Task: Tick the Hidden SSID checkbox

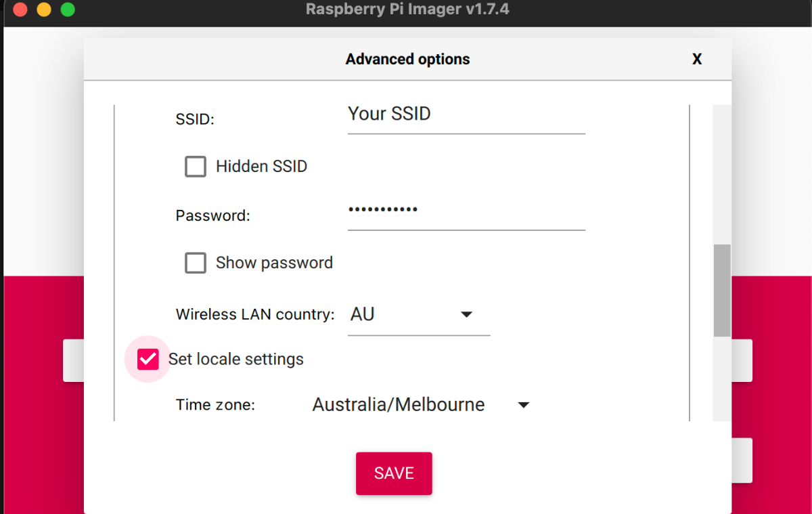Action: click(196, 167)
